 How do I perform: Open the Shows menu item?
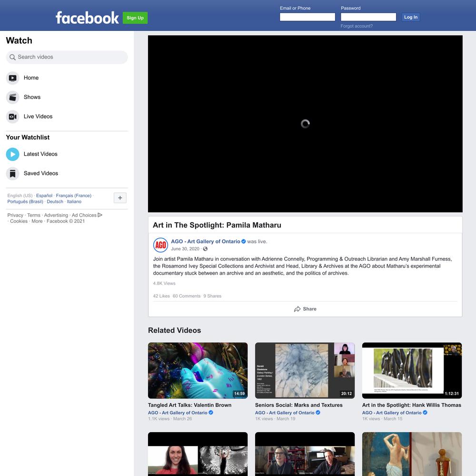(67, 98)
